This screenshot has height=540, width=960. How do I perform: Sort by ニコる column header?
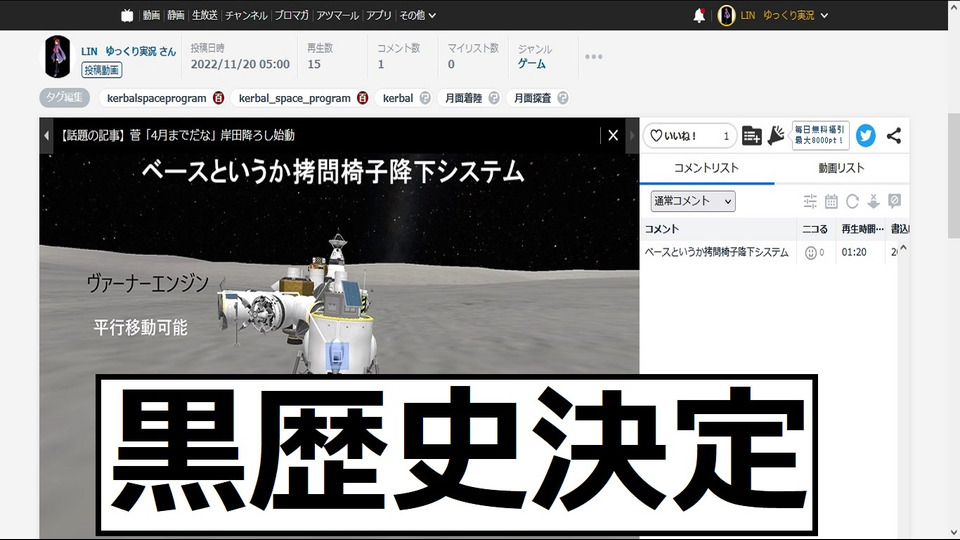pos(815,229)
